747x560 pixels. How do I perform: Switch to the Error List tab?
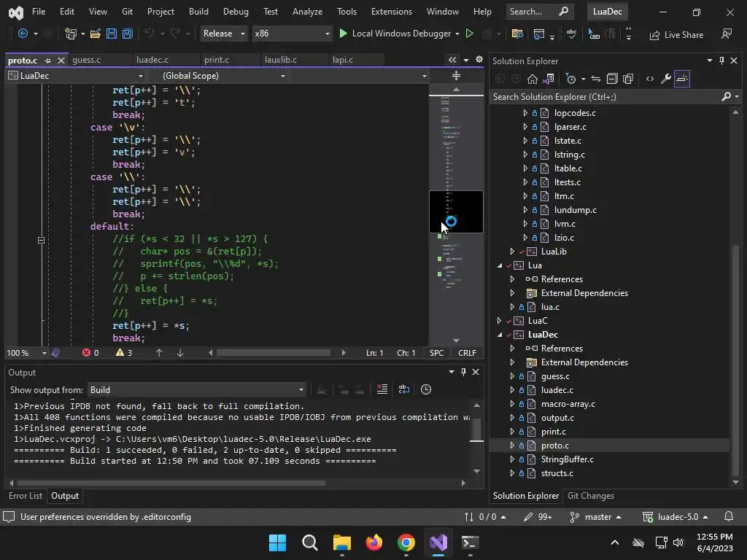click(26, 496)
